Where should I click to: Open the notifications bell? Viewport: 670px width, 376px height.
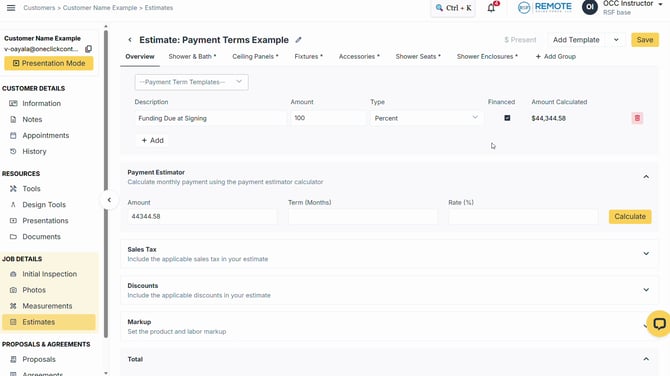point(491,8)
